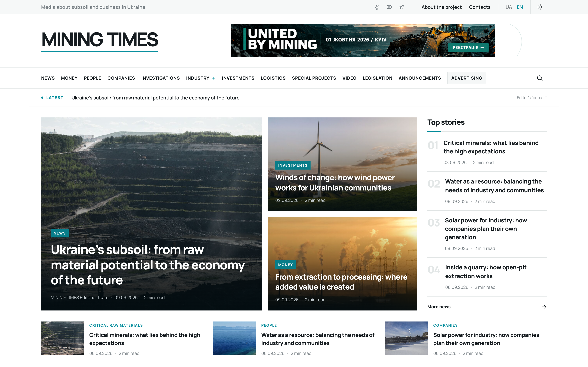588x367 pixels.
Task: Go to the Special Projects section
Action: [x=314, y=78]
